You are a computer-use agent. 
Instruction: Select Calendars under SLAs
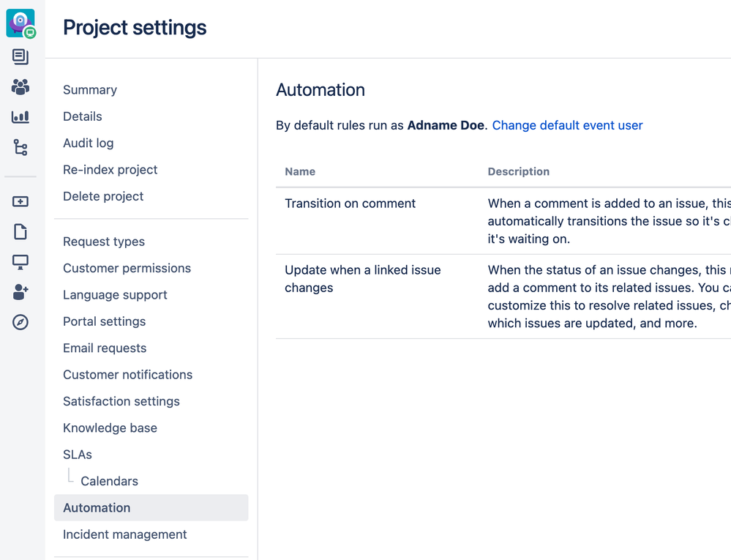(109, 482)
